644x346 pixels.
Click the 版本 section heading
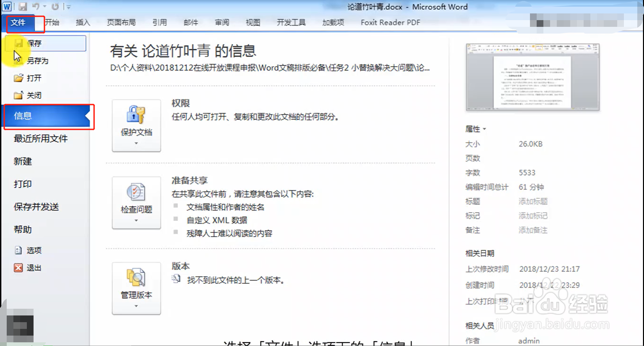coord(181,266)
